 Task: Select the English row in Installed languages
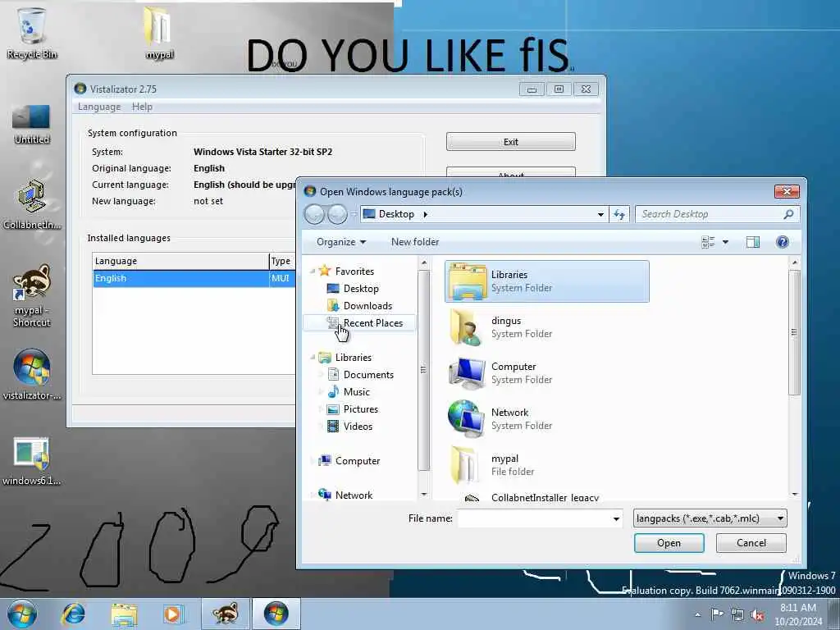194,278
